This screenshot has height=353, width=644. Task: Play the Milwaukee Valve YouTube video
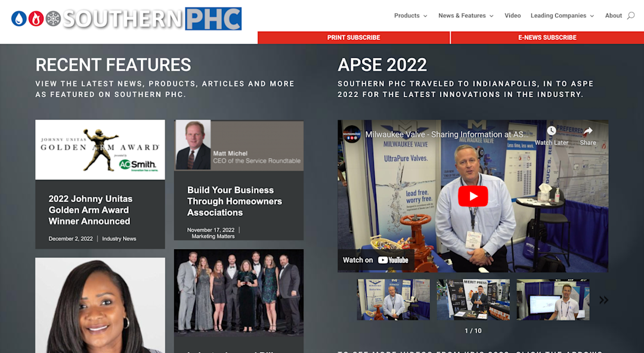coord(473,196)
